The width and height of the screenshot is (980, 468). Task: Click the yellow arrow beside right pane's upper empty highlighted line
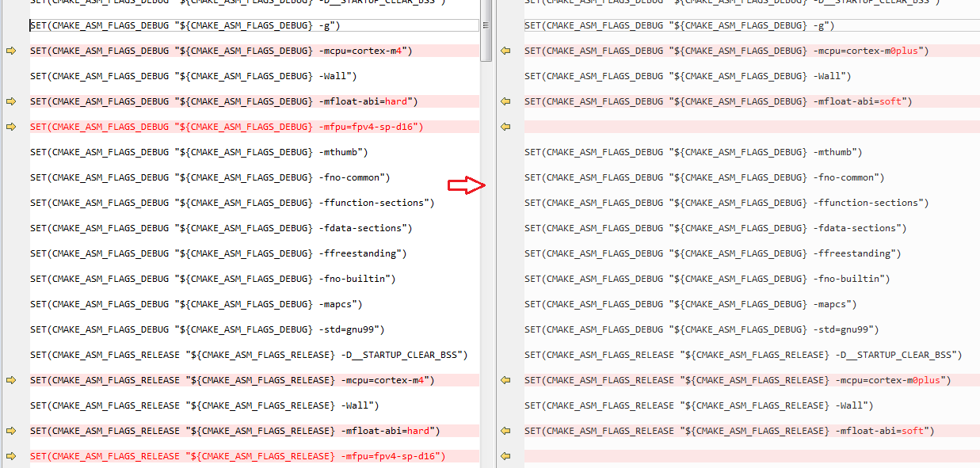coord(506,127)
